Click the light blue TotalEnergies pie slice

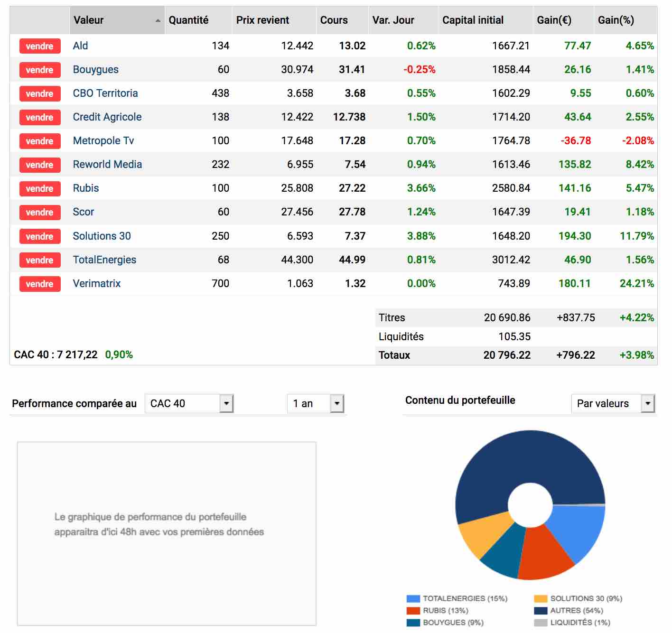click(x=579, y=529)
